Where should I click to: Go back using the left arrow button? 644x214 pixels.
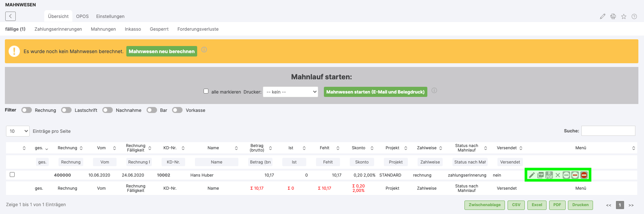pos(10,16)
